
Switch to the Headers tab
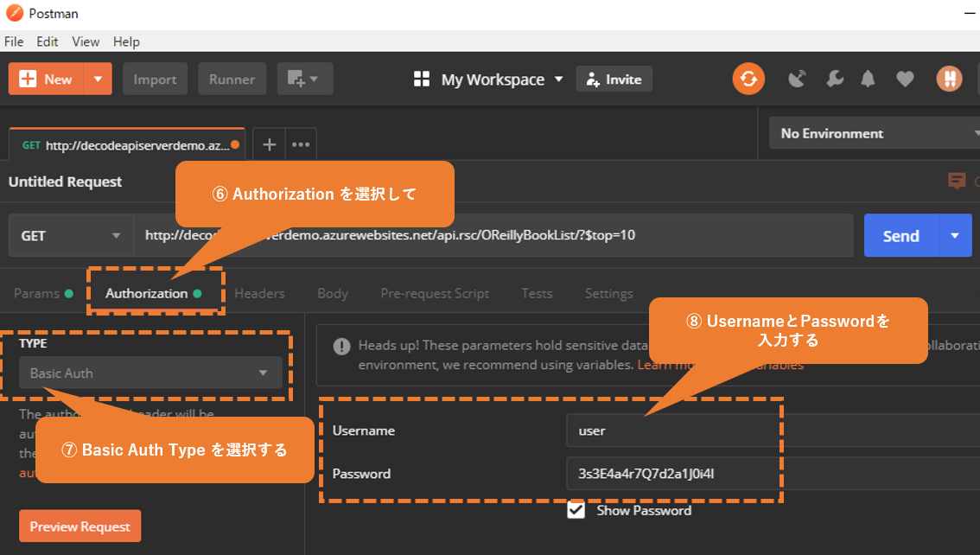[x=259, y=293]
